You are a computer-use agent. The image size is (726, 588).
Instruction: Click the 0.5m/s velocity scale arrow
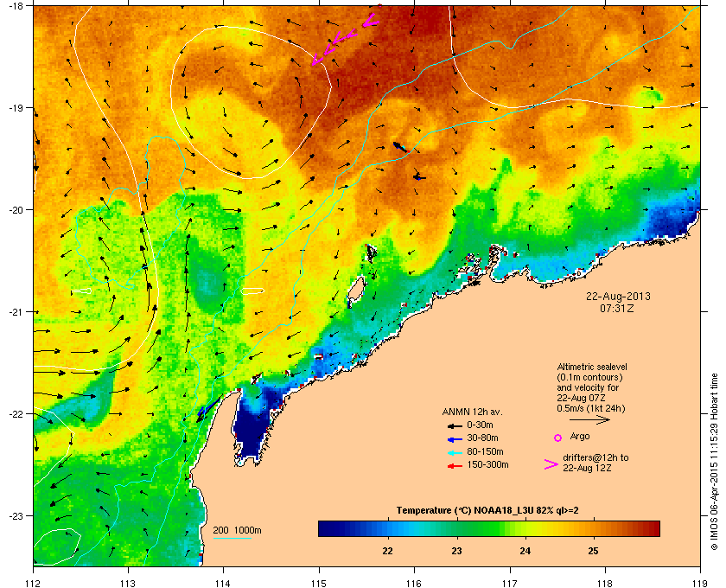click(589, 419)
